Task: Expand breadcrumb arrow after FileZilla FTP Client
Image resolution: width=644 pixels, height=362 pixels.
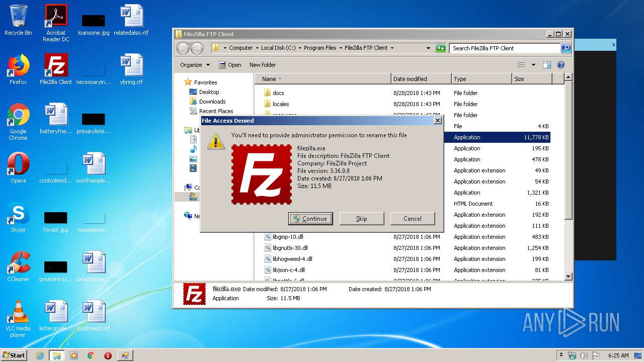Action: point(392,48)
